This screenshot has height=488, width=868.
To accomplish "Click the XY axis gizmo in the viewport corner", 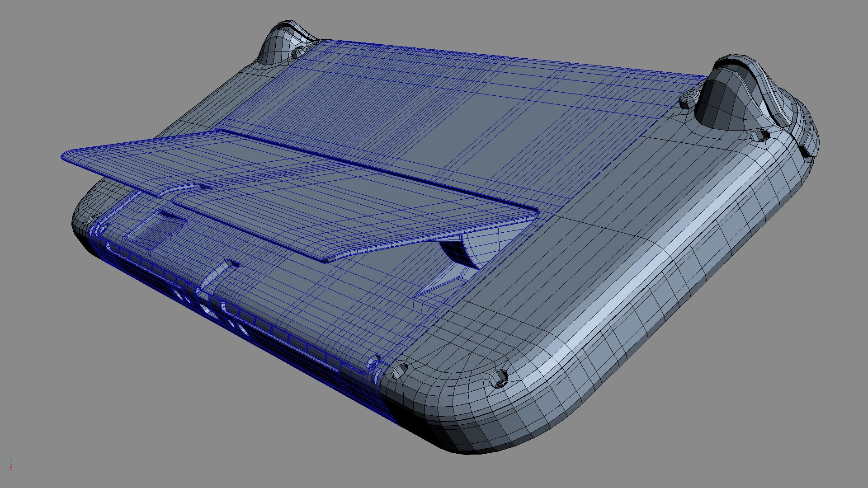I will 10,465.
